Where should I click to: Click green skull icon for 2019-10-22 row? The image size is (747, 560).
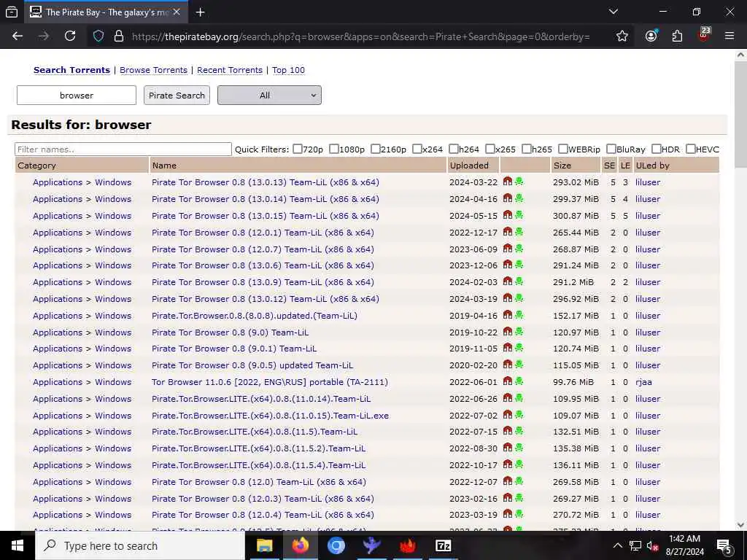(x=519, y=332)
